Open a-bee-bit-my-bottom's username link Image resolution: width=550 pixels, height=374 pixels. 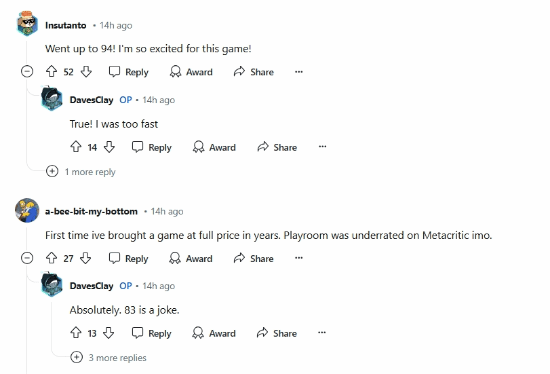point(91,211)
